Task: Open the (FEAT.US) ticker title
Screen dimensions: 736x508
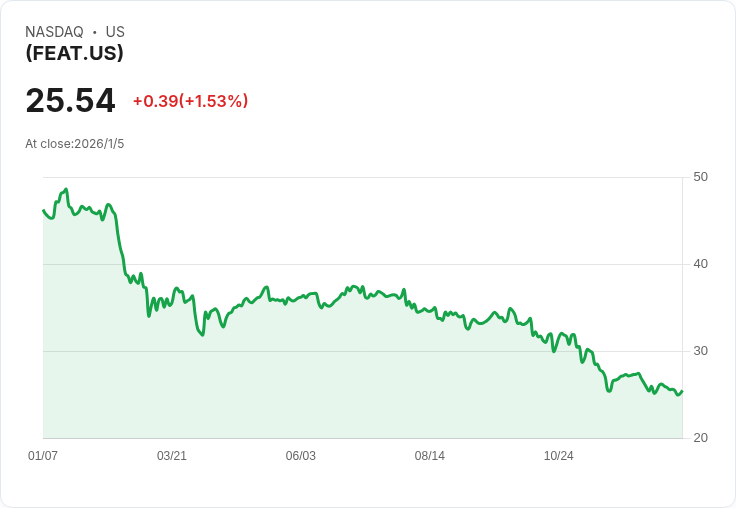Action: (x=74, y=53)
